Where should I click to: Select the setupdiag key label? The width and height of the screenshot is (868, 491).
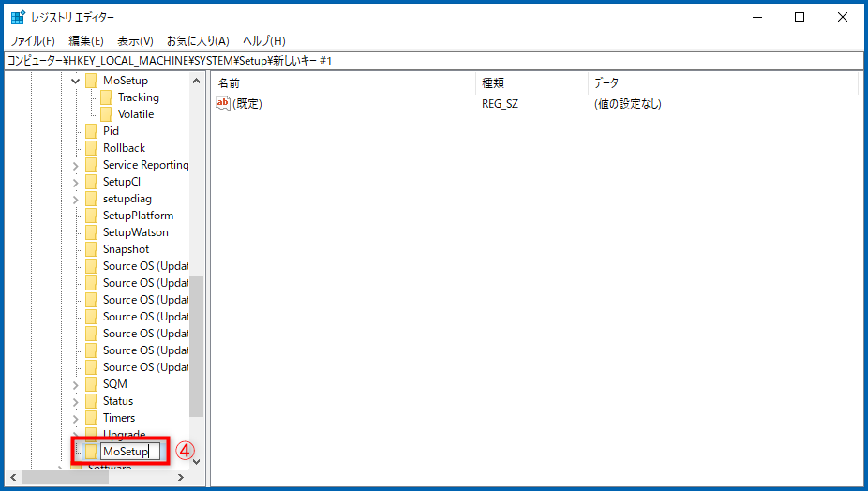(x=127, y=199)
